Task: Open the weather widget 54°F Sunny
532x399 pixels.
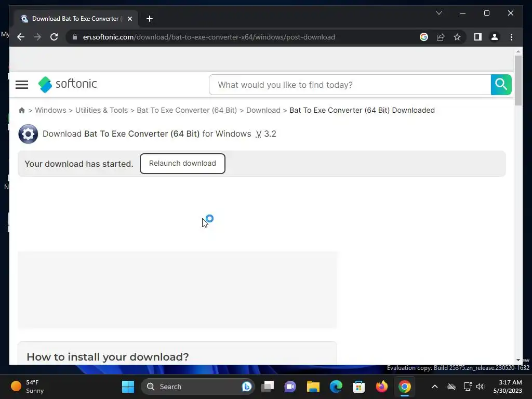Action: coord(28,387)
